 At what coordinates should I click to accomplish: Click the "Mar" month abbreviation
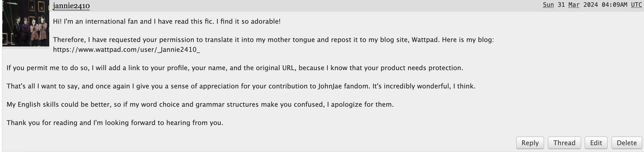click(574, 5)
